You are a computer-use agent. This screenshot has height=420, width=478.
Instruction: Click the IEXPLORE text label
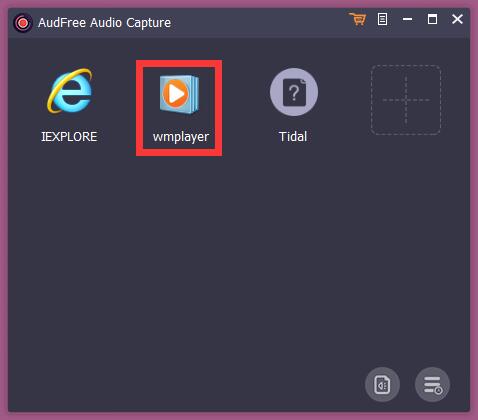pyautogui.click(x=69, y=137)
